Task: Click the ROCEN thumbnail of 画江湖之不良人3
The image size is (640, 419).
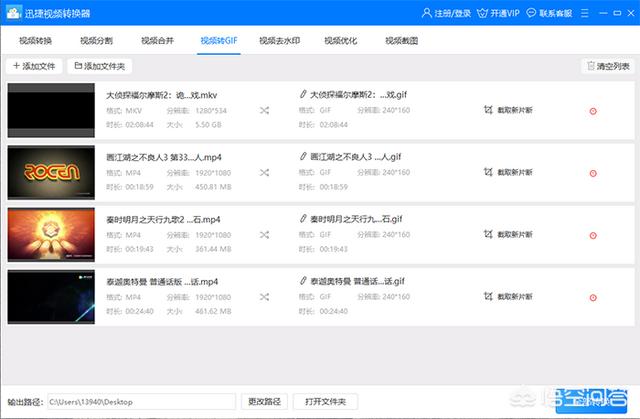Action: pos(51,172)
